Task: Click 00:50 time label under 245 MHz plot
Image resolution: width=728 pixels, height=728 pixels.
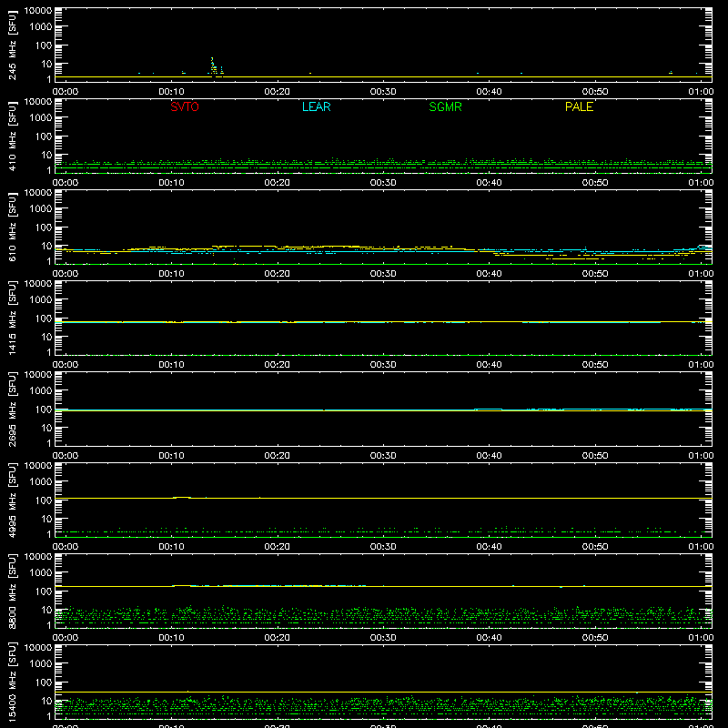Action: [595, 92]
